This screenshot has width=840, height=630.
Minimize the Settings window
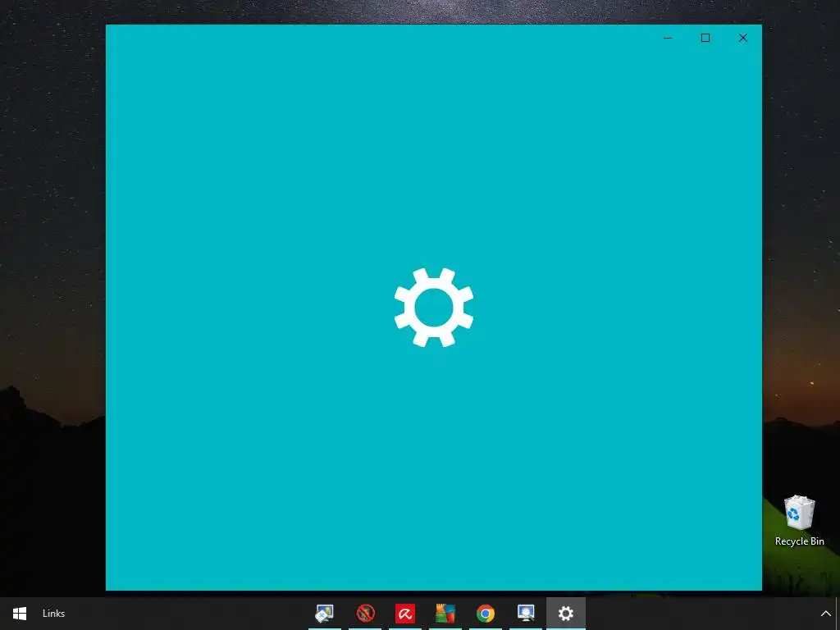pos(668,38)
